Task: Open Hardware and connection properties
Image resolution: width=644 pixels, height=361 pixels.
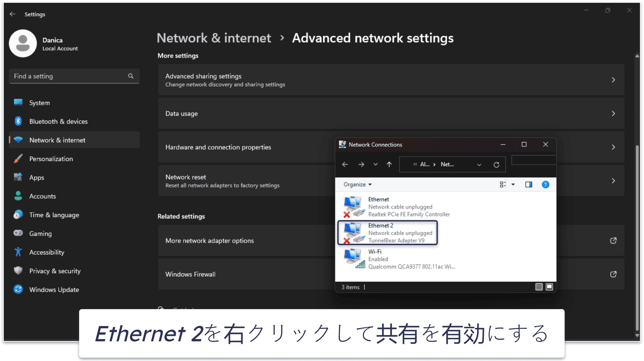Action: pos(246,147)
